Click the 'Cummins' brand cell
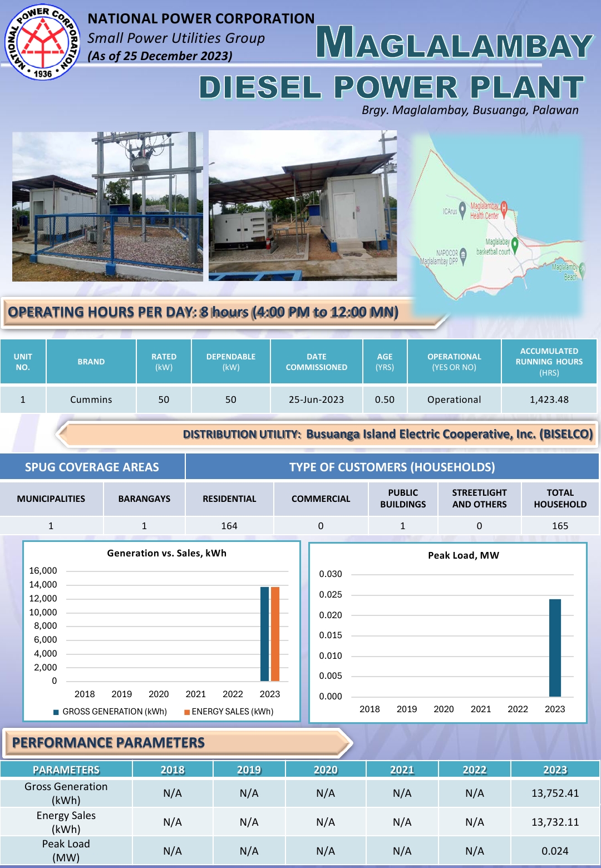Viewport: 601px width, 868px height. 91,400
